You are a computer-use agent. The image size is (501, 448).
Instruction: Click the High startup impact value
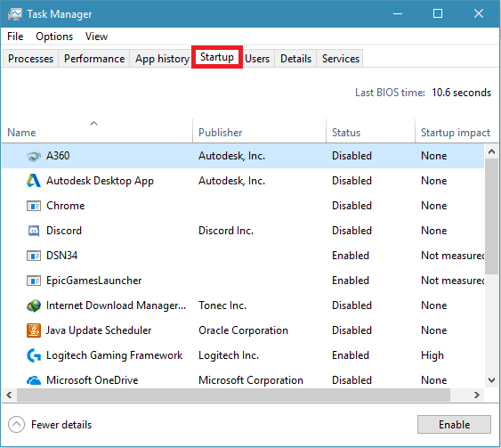click(432, 355)
